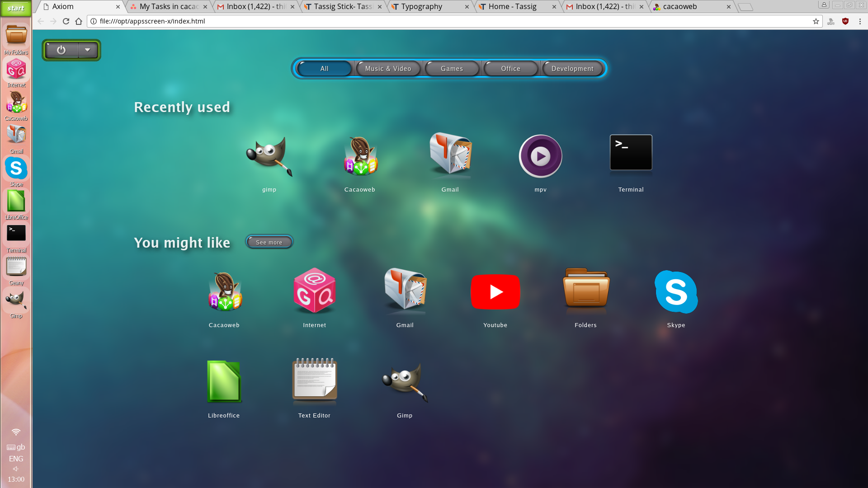Open the uBlock extension icon
This screenshot has height=488, width=868.
[845, 21]
